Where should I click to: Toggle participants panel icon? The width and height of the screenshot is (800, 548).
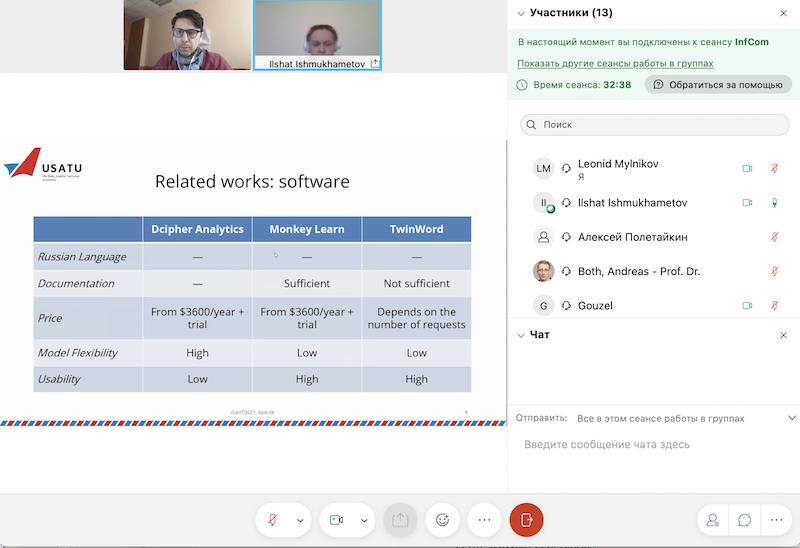pyautogui.click(x=713, y=520)
